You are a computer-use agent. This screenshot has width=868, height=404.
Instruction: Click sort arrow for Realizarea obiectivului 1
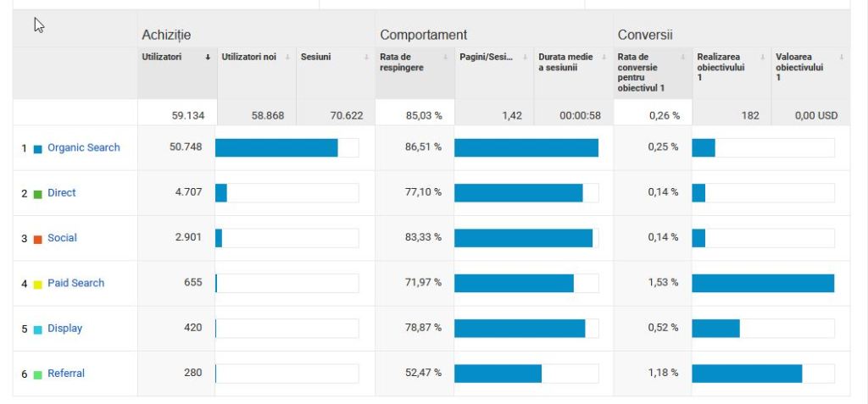pos(764,58)
